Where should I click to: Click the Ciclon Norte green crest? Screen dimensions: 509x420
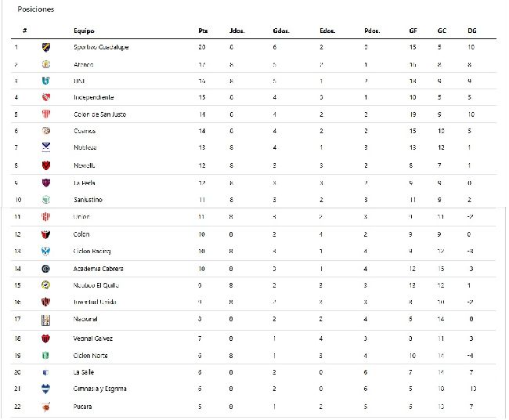(45, 356)
